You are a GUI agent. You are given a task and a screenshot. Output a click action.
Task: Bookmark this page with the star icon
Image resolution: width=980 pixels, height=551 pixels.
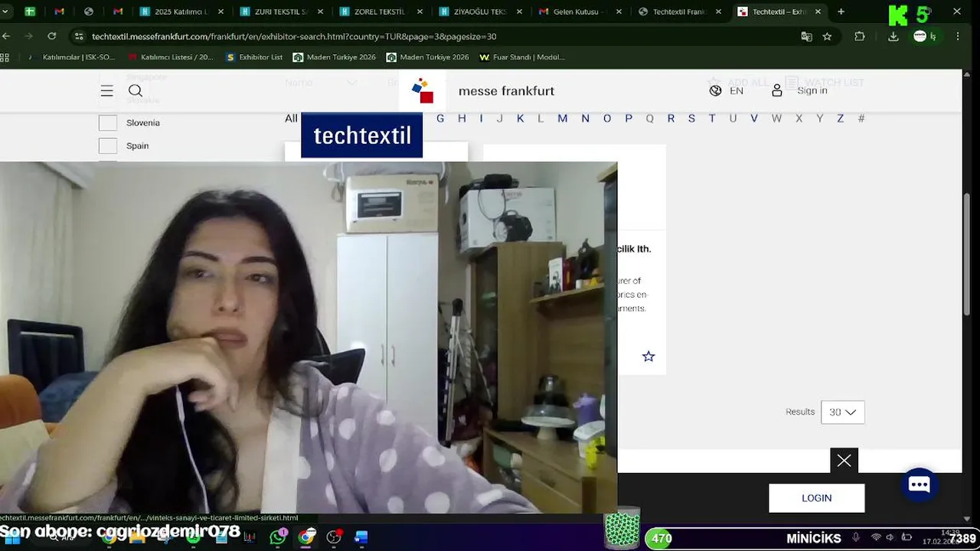pos(827,36)
